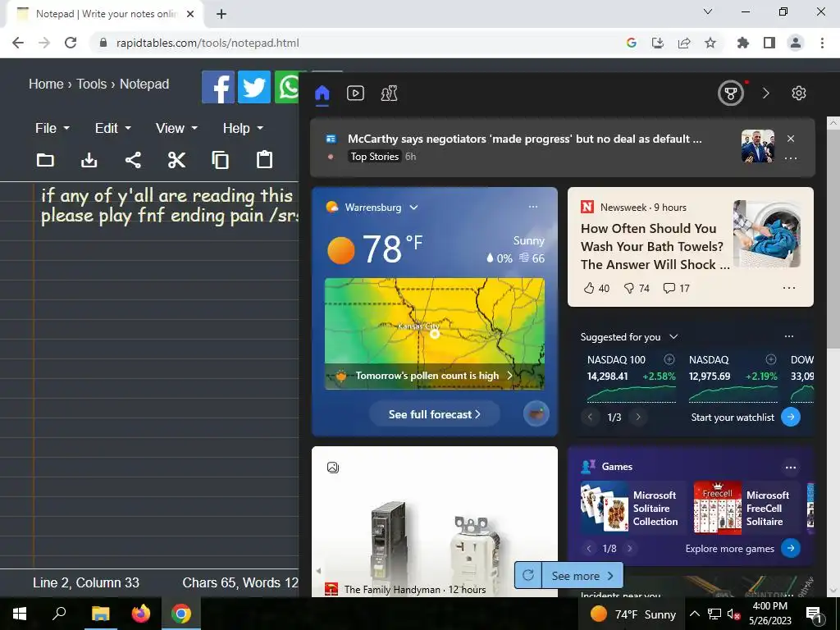Reload the page in Chrome

point(71,43)
